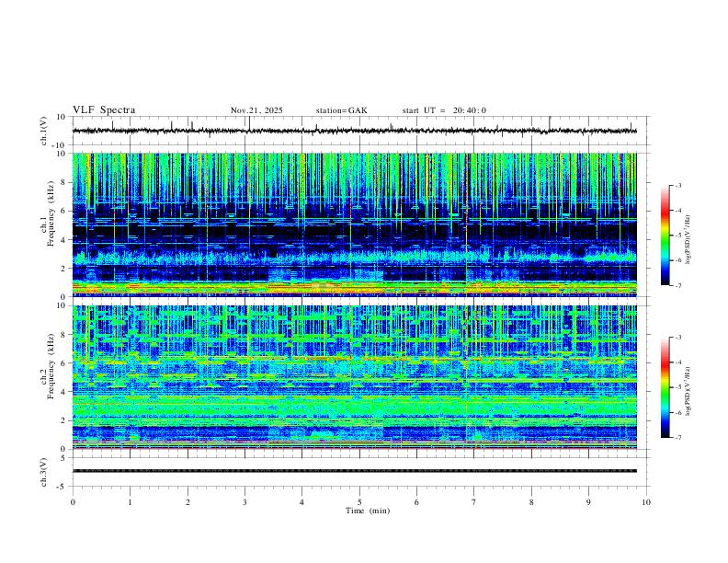Click inside the ch.1 spectrogram panel
This screenshot has width=728, height=563.
click(355, 224)
